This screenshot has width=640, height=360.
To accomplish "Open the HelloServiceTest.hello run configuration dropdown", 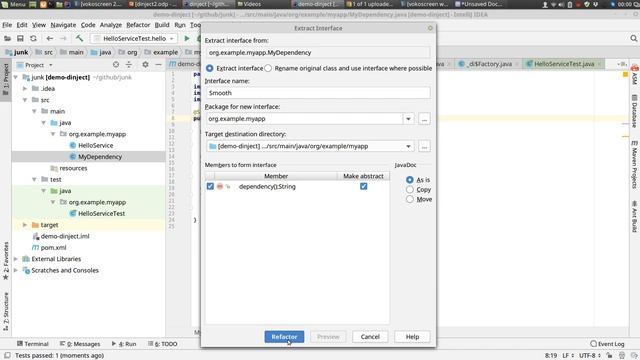I will click(134, 38).
